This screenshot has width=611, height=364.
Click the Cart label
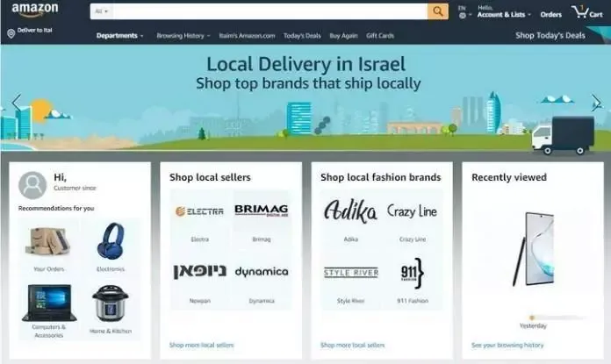coord(596,14)
